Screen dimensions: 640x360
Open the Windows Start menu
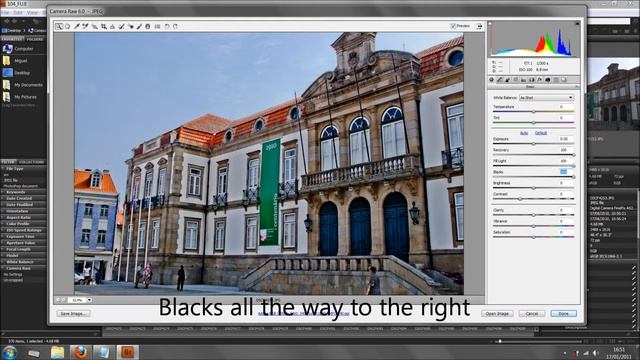[9, 352]
